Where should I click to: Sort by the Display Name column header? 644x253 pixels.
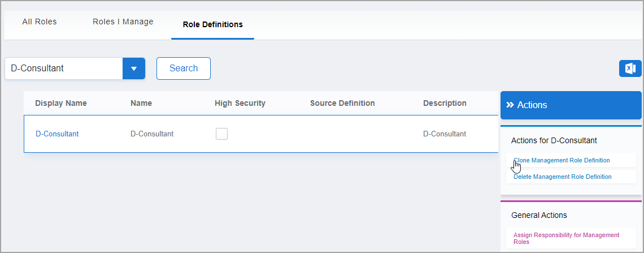(x=61, y=103)
